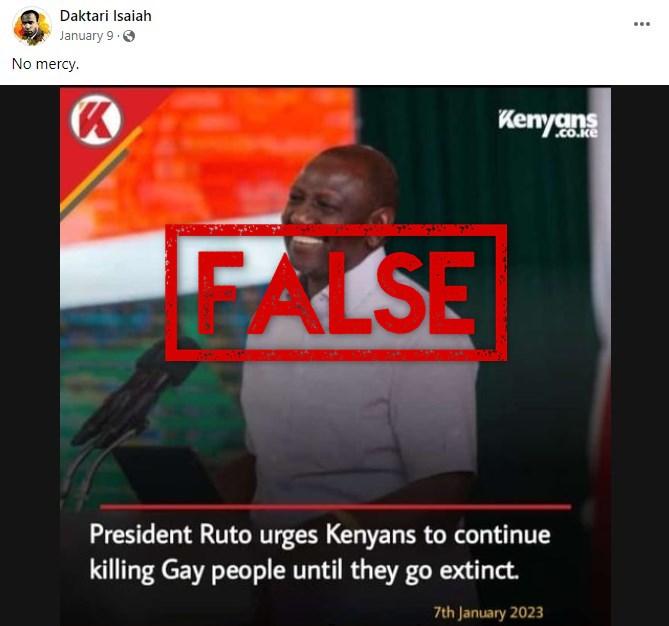This screenshot has height=626, width=669.
Task: Click the circular red K logo
Action: (96, 120)
